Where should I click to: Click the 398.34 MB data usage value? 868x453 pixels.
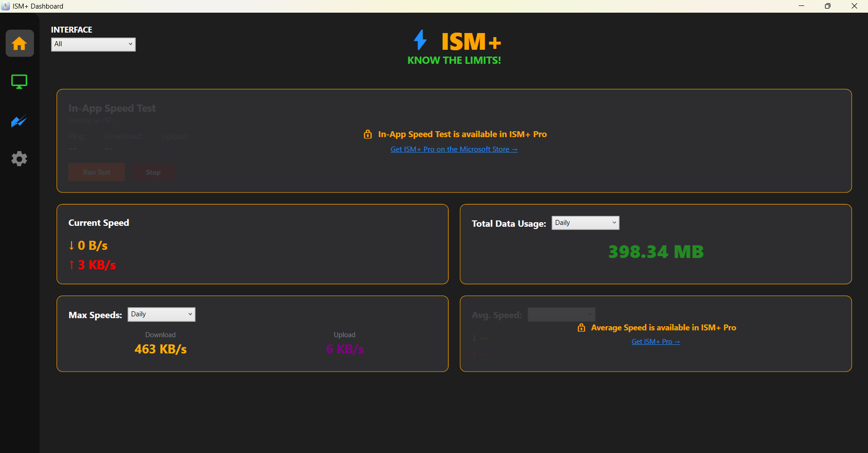pyautogui.click(x=656, y=252)
